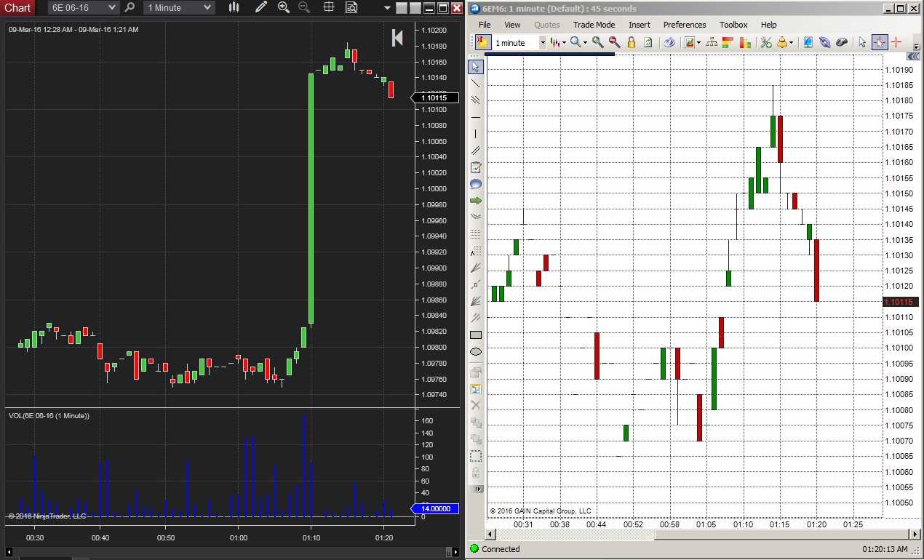Select the ellipse shape tool
The width and height of the screenshot is (924, 560).
point(476,352)
